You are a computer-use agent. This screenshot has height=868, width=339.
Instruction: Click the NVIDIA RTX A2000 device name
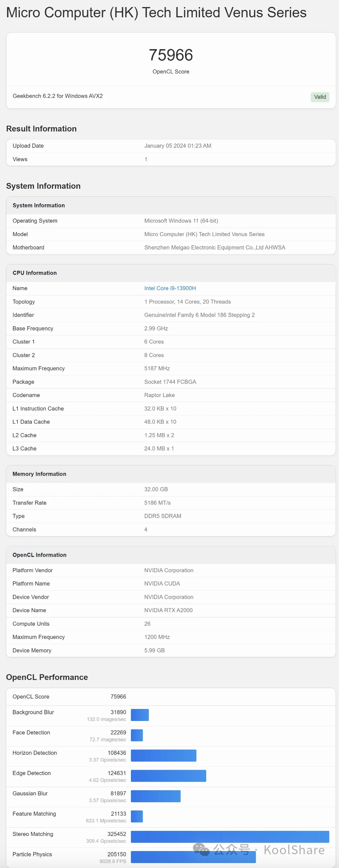(x=168, y=610)
